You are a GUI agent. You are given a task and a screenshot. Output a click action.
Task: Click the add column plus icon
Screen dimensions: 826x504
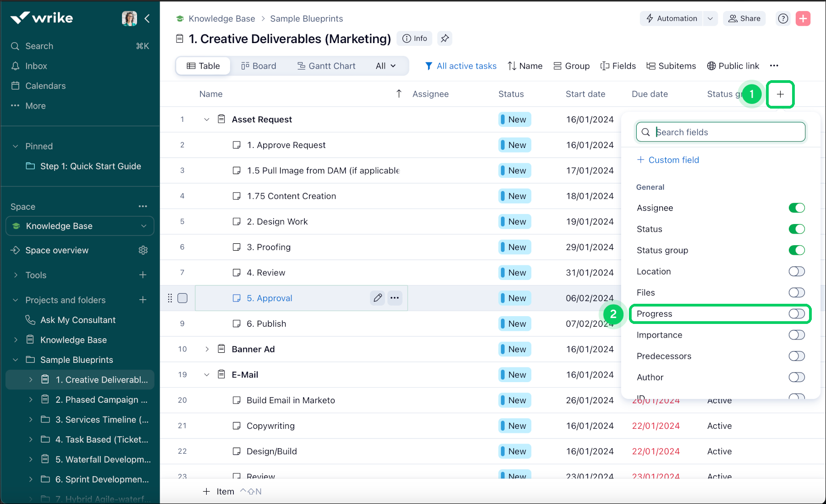pyautogui.click(x=780, y=94)
